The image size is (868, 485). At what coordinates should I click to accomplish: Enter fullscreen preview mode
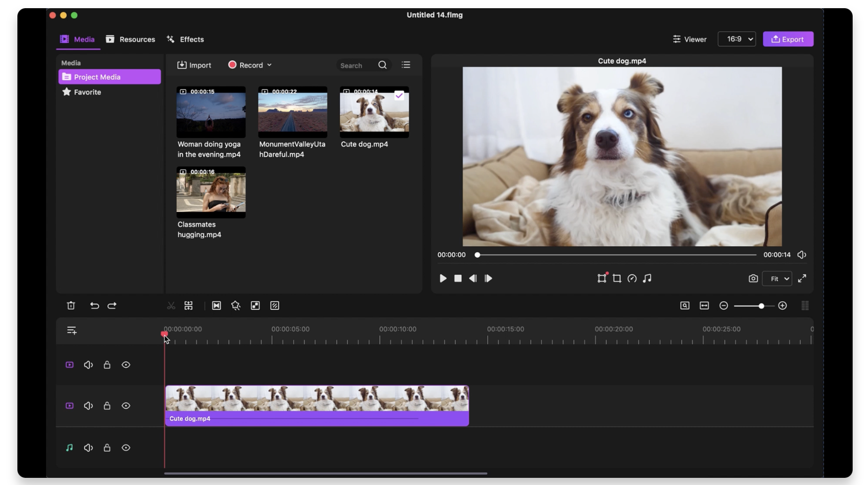click(802, 278)
